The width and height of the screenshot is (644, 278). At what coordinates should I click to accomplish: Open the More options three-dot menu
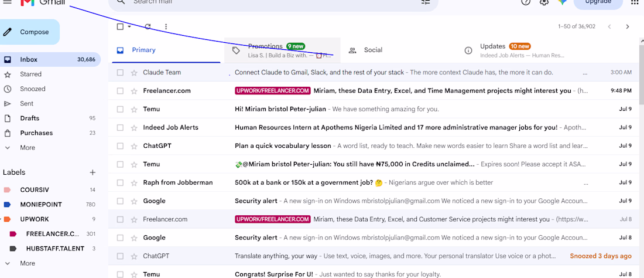coord(166,27)
